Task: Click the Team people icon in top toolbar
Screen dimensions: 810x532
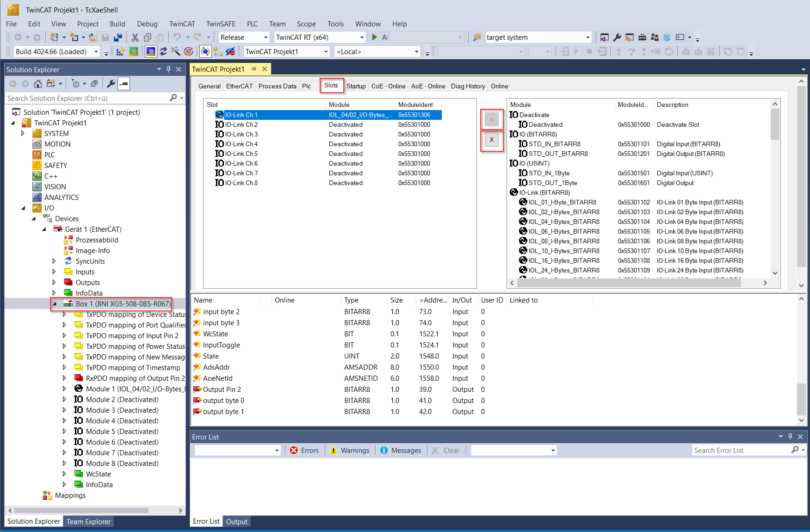Action: pos(655,37)
